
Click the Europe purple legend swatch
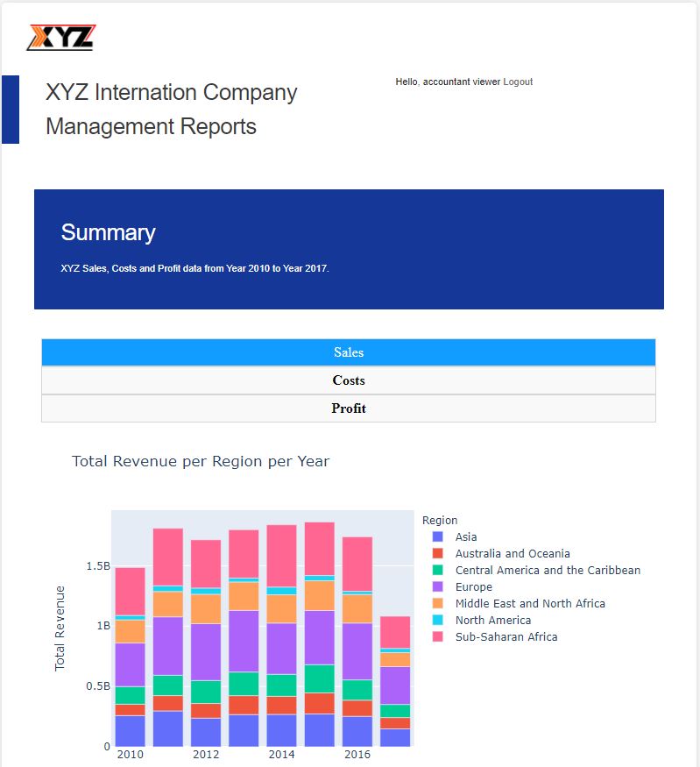click(x=438, y=586)
